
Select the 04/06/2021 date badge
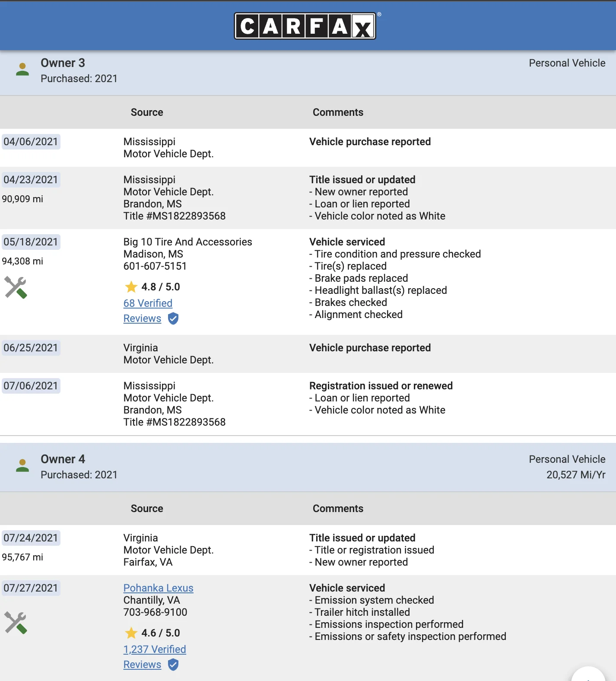[x=31, y=142]
